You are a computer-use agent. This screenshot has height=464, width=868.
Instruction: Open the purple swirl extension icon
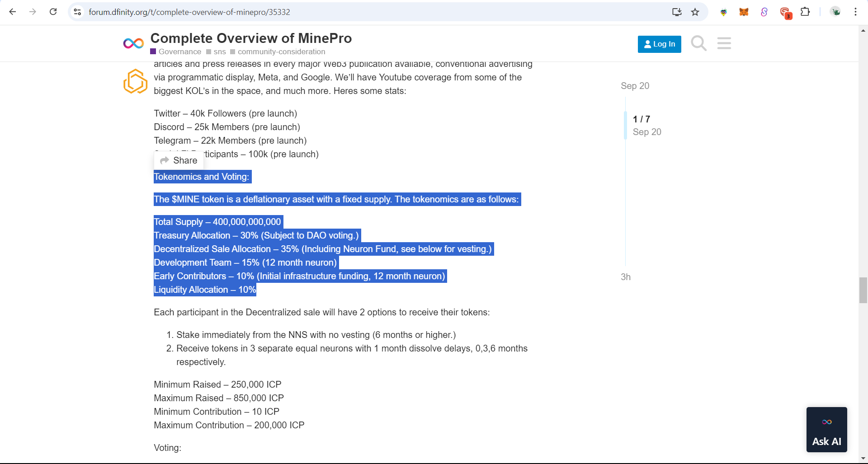[764, 12]
